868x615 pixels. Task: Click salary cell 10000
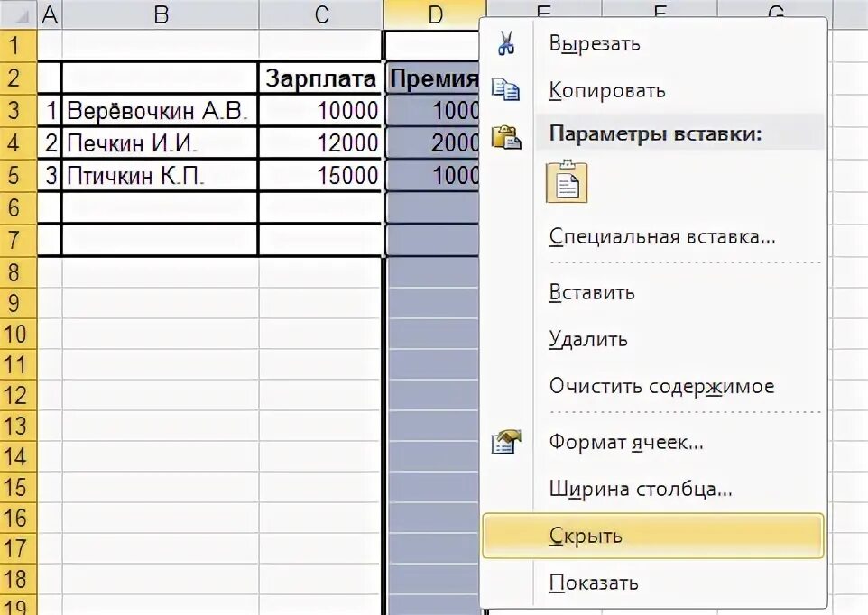(320, 110)
